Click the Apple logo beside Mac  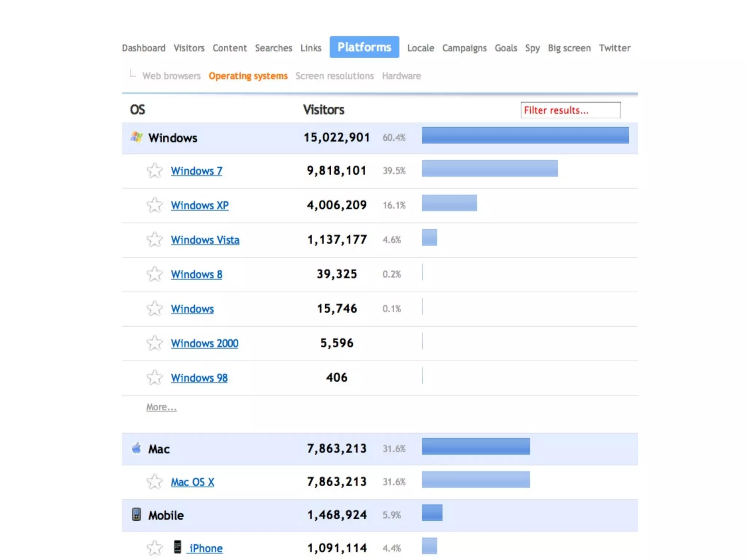(x=136, y=448)
